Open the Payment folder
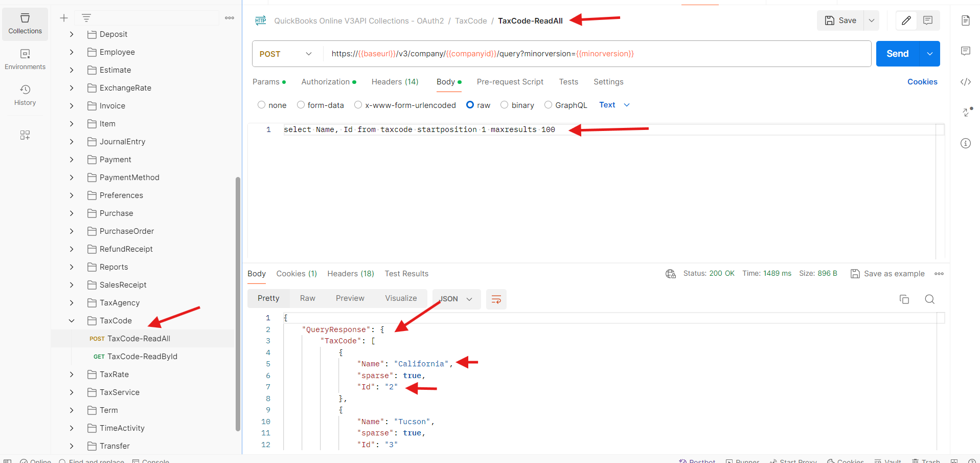This screenshot has width=980, height=463. tap(115, 160)
